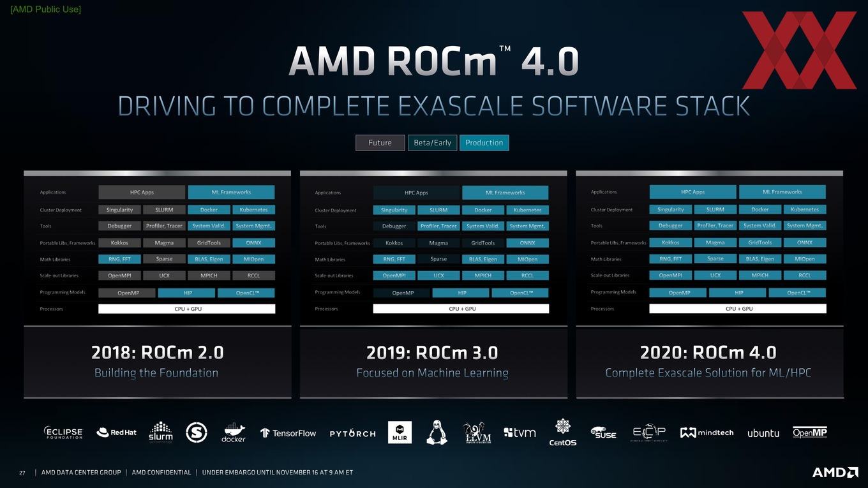The height and width of the screenshot is (488, 868).
Task: Select Kubernetes in the ROCm 2.0 panel
Action: click(254, 209)
